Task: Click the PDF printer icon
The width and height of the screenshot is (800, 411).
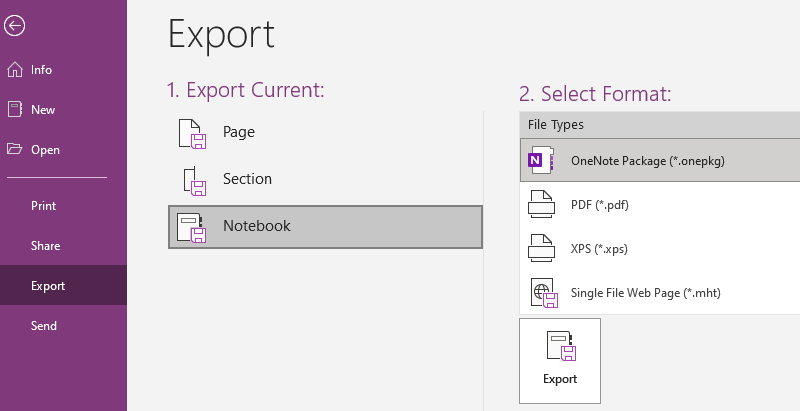Action: point(541,204)
